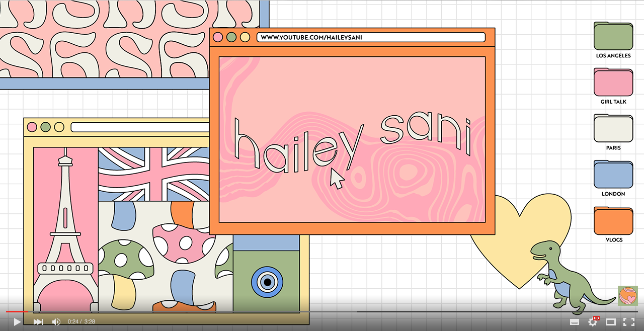Click the Union Jack flag picture
The image size is (644, 331).
pyautogui.click(x=153, y=174)
